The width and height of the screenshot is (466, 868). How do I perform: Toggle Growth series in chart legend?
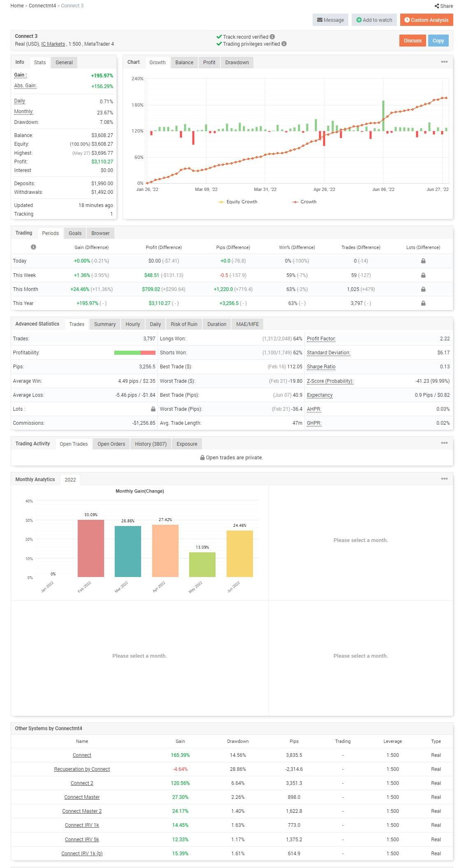[x=304, y=202]
